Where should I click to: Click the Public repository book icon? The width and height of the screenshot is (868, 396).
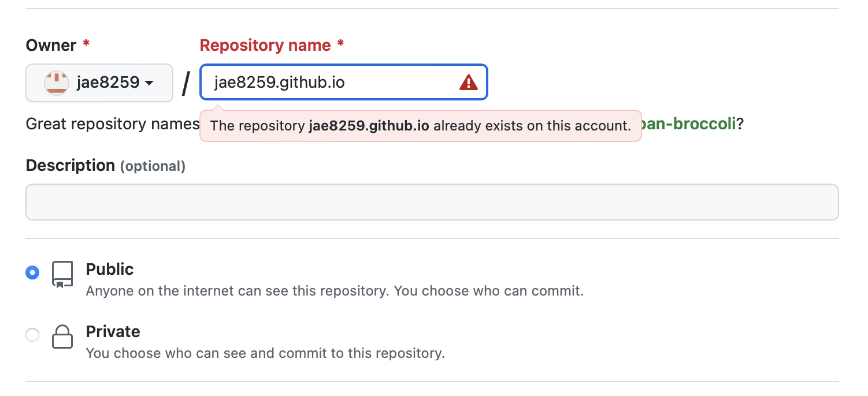(62, 274)
